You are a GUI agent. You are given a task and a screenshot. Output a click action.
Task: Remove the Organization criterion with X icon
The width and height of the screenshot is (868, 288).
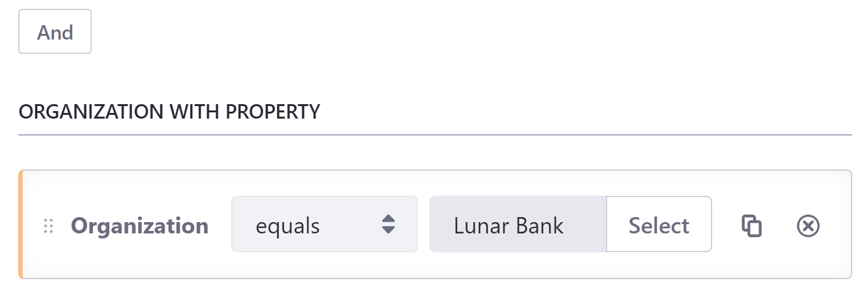click(x=808, y=226)
